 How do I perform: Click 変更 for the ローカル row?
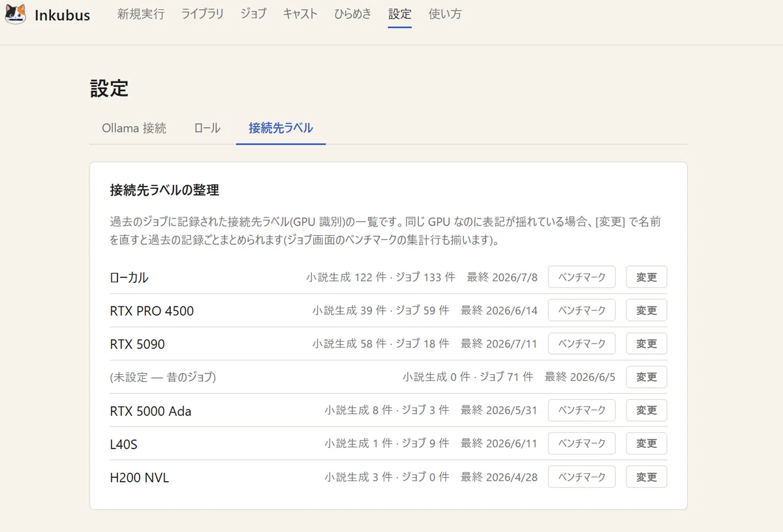pos(647,277)
